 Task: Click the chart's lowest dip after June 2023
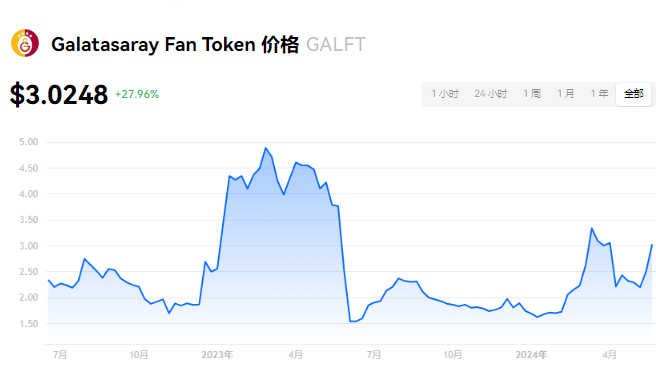click(351, 321)
